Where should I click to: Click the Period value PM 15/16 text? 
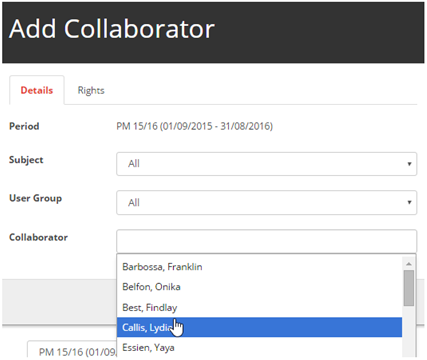click(194, 126)
